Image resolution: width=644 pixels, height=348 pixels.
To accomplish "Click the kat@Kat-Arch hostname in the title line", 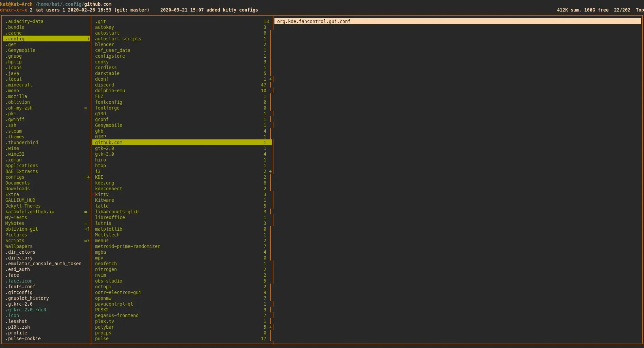I will coord(16,4).
